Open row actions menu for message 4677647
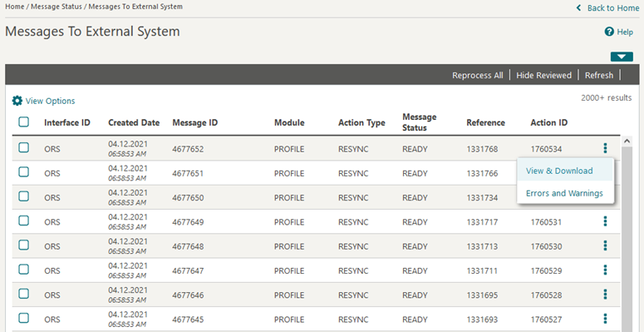This screenshot has height=332, width=644. pyautogui.click(x=605, y=270)
